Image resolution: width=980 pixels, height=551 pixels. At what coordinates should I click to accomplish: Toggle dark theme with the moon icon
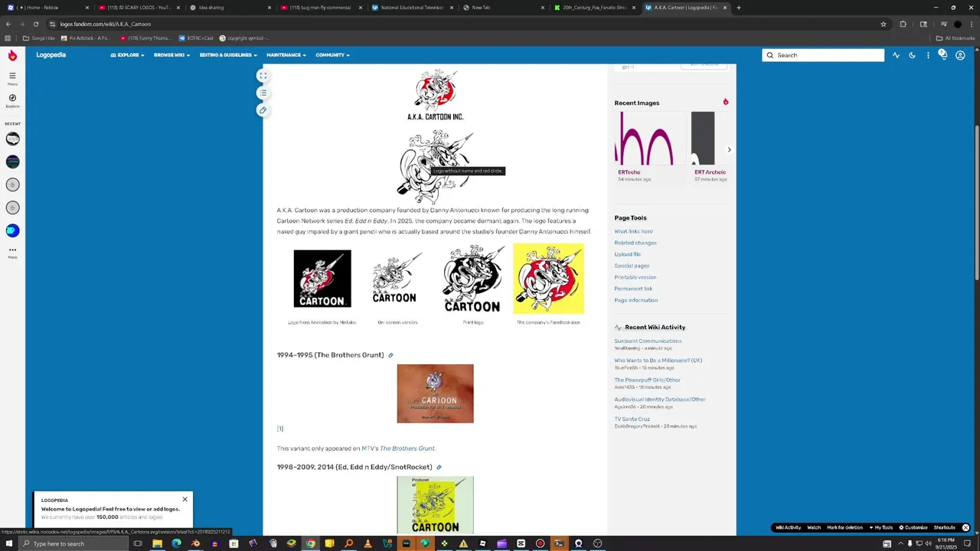[912, 55]
